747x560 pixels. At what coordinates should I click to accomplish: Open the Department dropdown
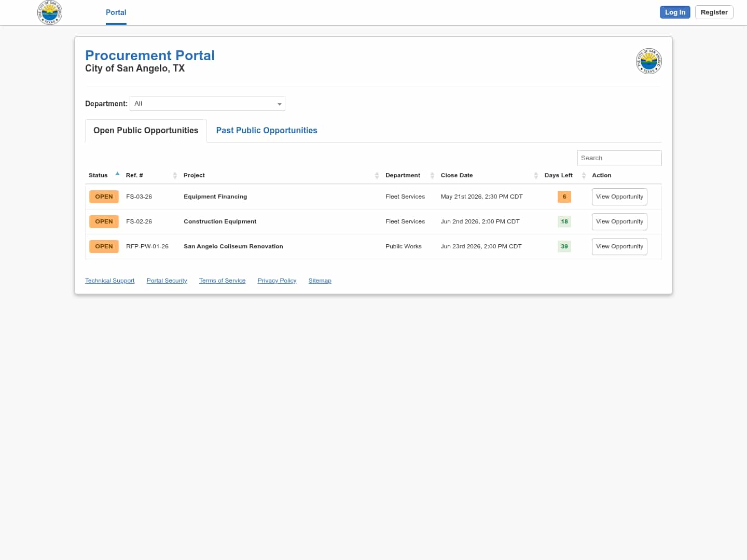[x=208, y=104]
